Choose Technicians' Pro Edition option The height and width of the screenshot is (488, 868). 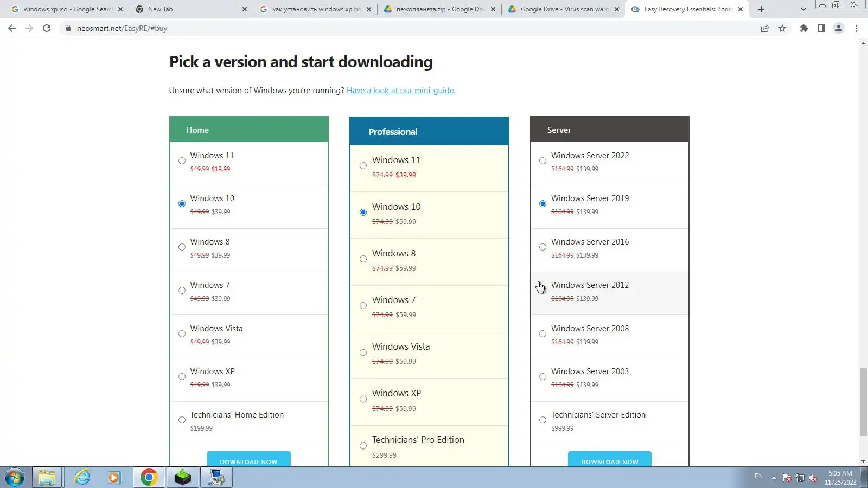363,446
